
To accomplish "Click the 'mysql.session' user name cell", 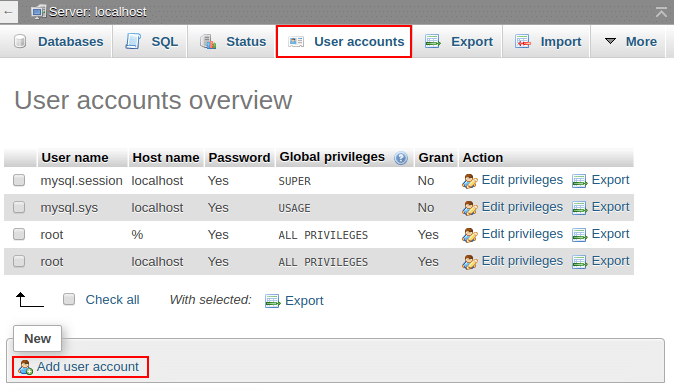I will (81, 181).
